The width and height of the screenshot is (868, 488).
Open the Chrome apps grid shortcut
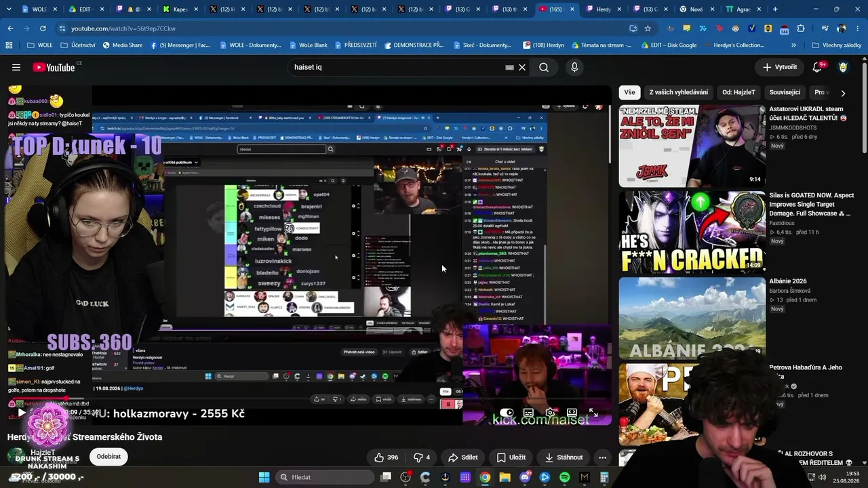click(9, 45)
